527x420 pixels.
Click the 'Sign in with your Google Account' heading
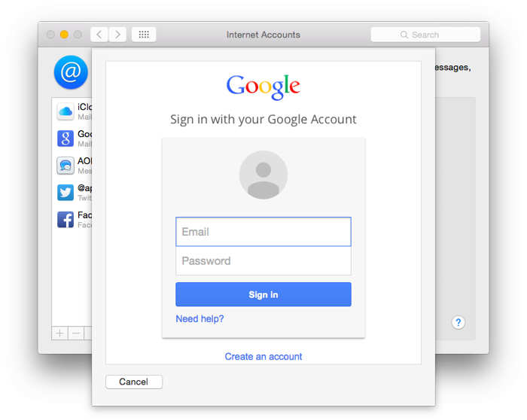263,120
